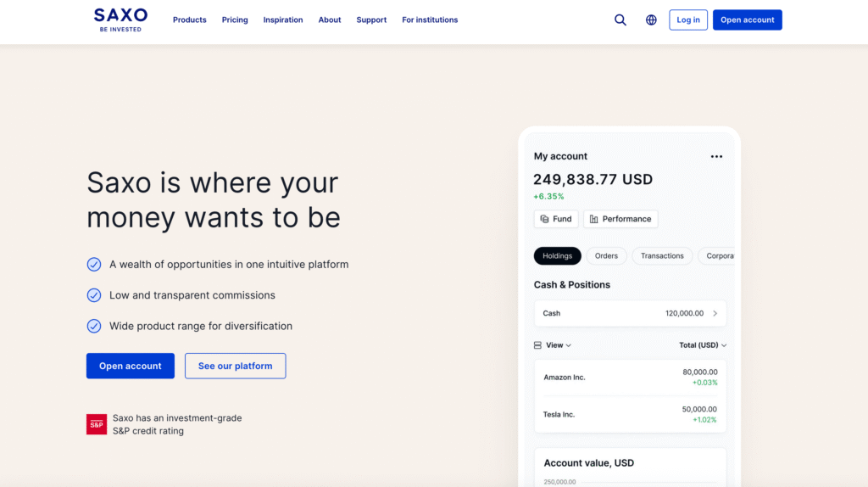Switch to the Orders tab
The height and width of the screenshot is (487, 868).
606,256
